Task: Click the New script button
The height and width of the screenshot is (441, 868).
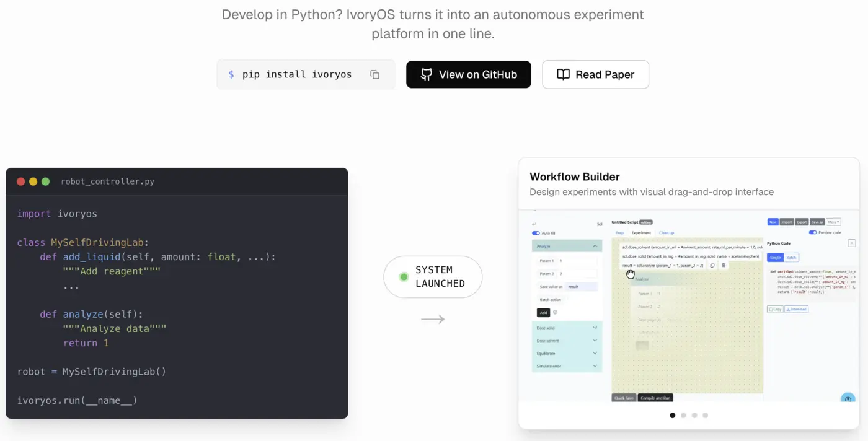Action: [773, 222]
